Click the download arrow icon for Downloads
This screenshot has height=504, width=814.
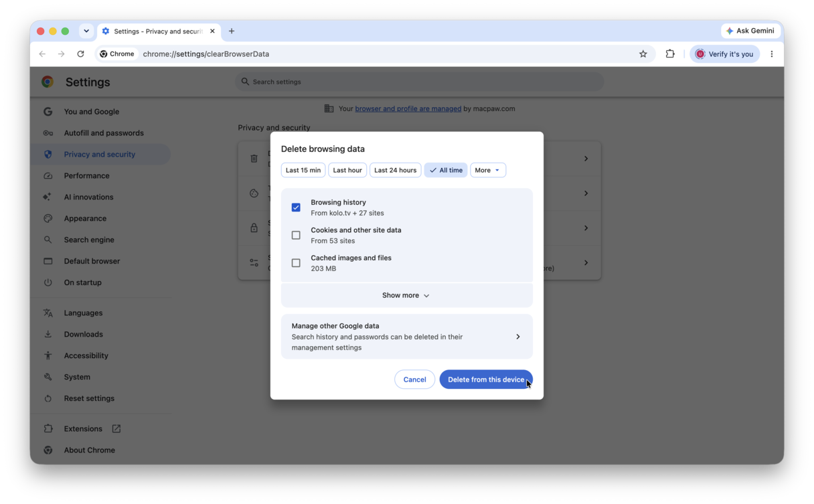[48, 335]
